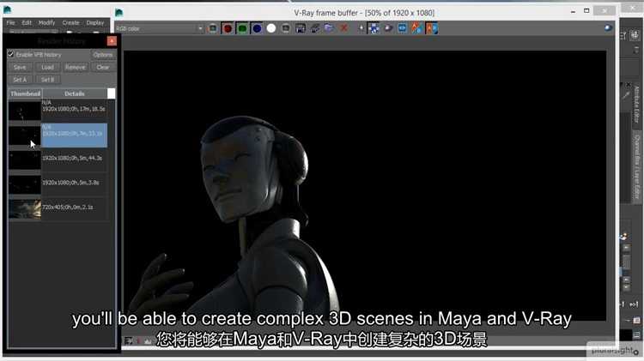Click the compare A/B orange icon

416,28
